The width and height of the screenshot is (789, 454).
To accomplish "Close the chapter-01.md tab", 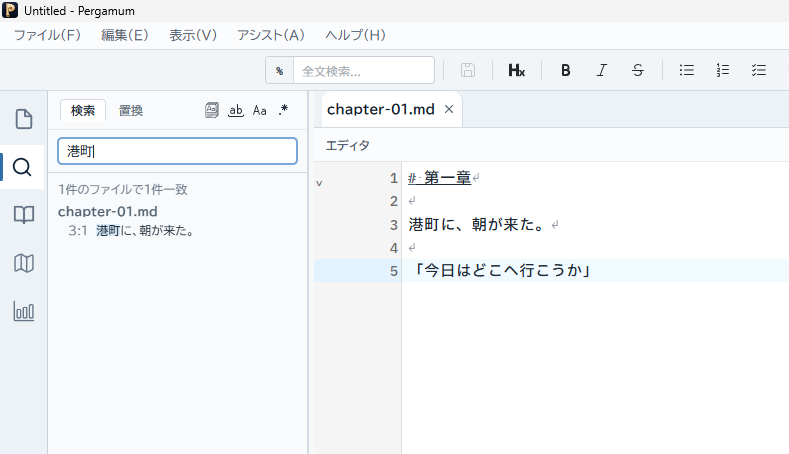I will point(449,109).
